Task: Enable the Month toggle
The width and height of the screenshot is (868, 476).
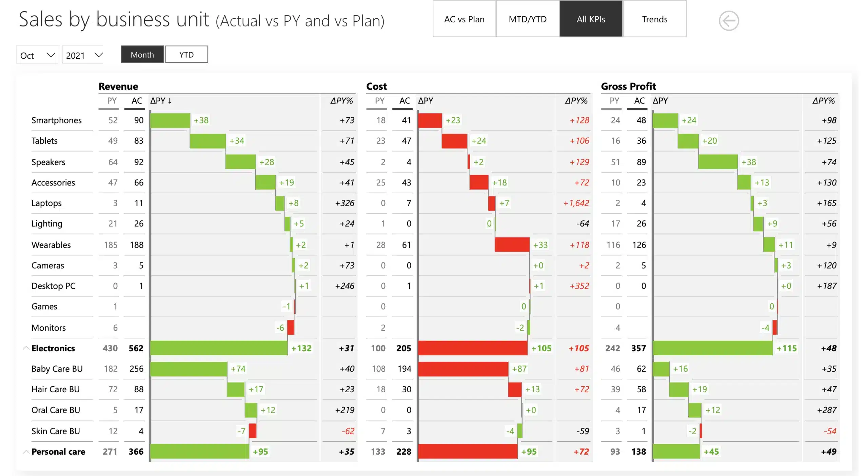Action: pyautogui.click(x=142, y=54)
